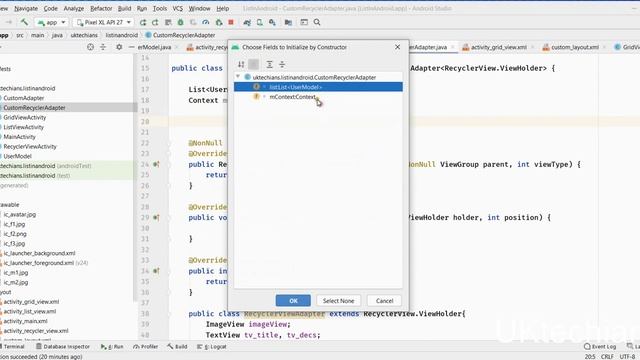Click the Profile app gauge icon
This screenshot has width=640, height=360.
[206, 22]
